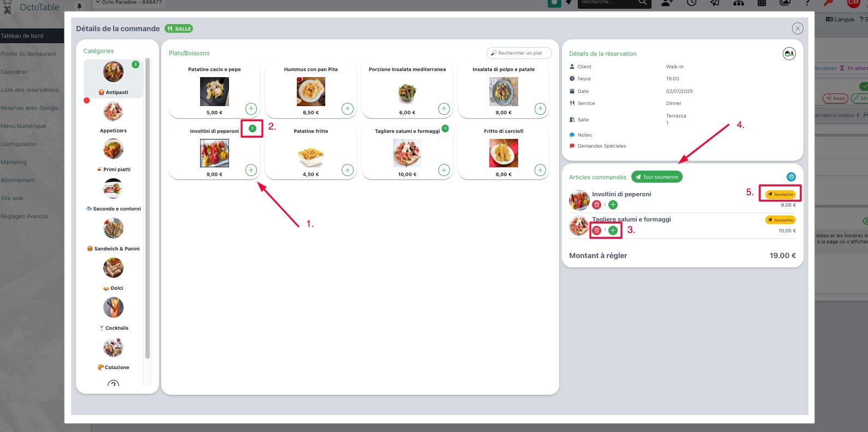The width and height of the screenshot is (868, 432).
Task: Add Fritto di carciofi plus icon
Action: coord(540,170)
